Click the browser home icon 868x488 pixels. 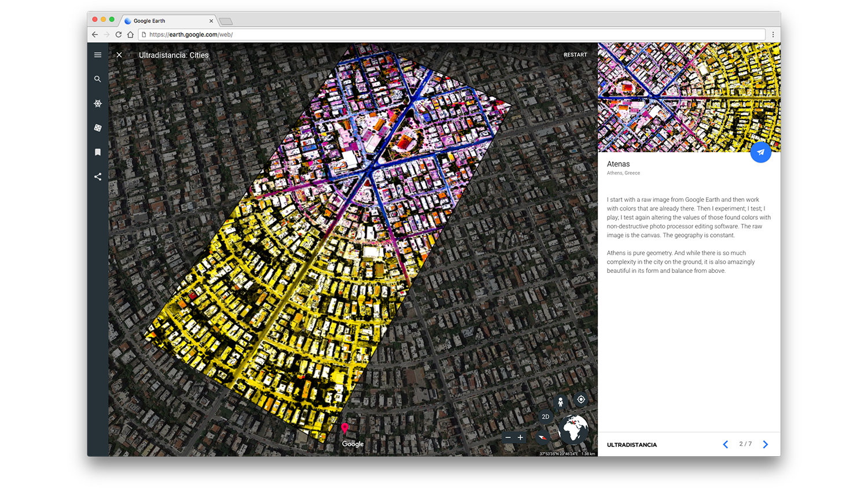[130, 35]
